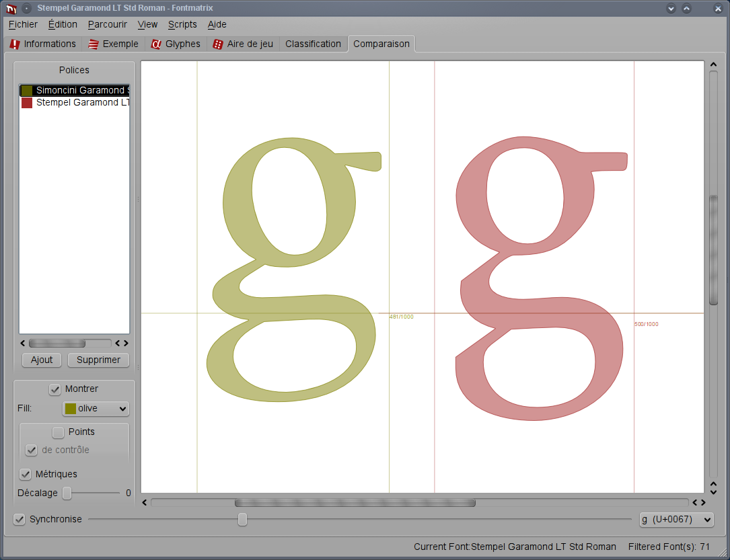The height and width of the screenshot is (560, 730).
Task: Click the red swatch beside Stempel Garamond
Action: tap(27, 103)
